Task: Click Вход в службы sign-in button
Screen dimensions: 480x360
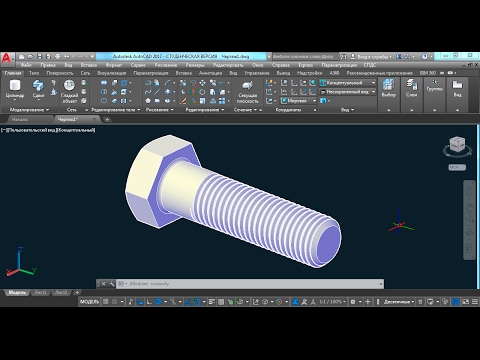Action: point(371,56)
